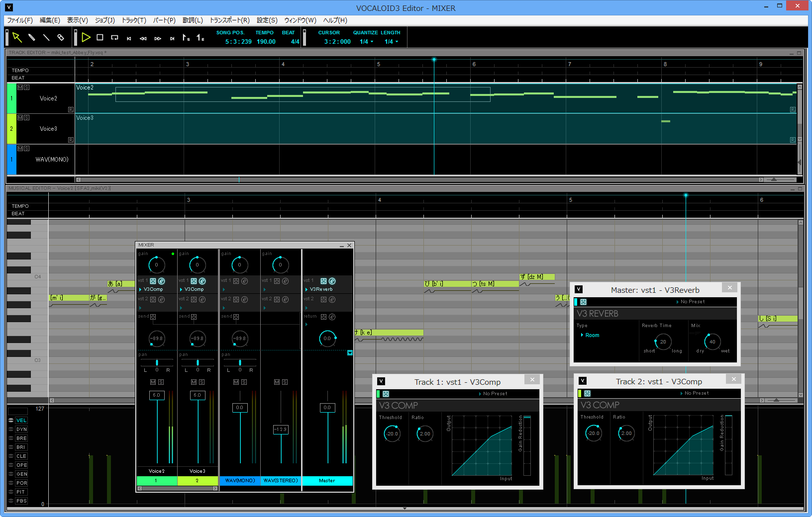
Task: Show the BRE parameter curve overlay eye icon
Action: click(x=11, y=438)
